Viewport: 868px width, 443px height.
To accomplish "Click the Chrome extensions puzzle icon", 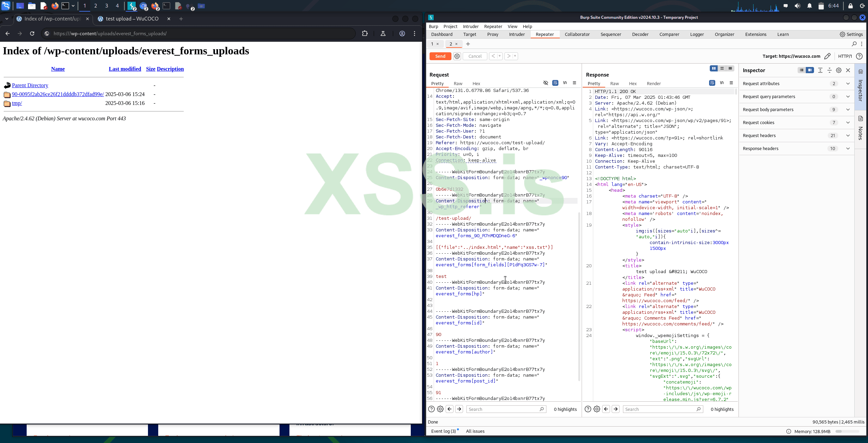I will click(365, 33).
